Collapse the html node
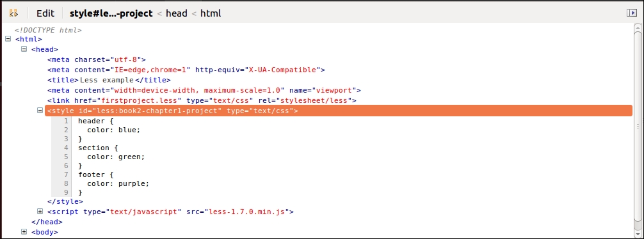644x239 pixels. pyautogui.click(x=8, y=38)
